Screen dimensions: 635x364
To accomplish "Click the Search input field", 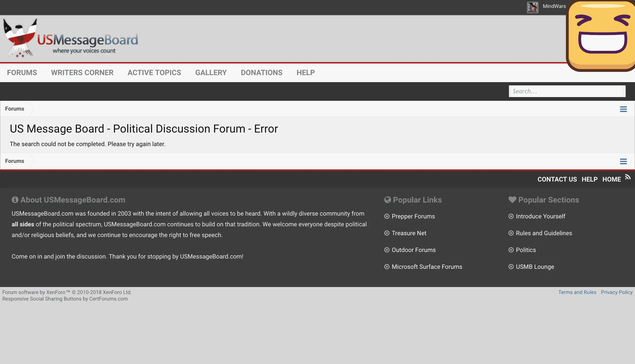I will (567, 91).
